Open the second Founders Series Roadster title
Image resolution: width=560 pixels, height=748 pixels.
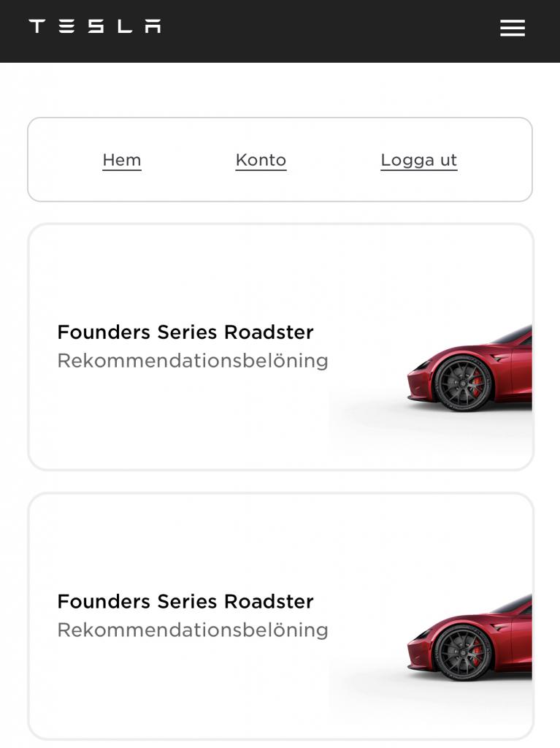[185, 602]
